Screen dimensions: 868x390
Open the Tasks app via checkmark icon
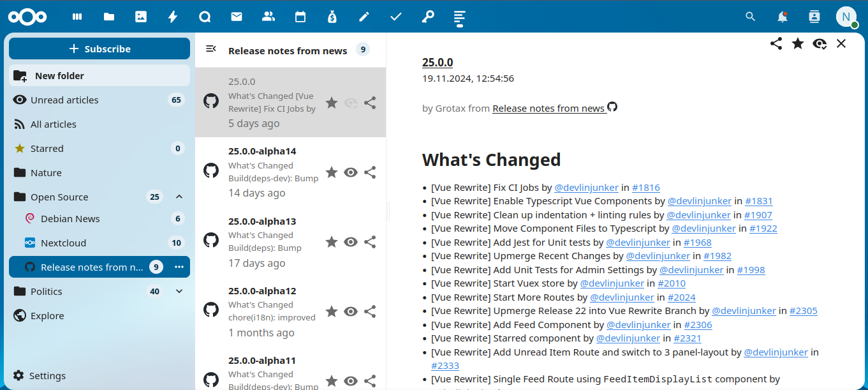click(x=396, y=17)
